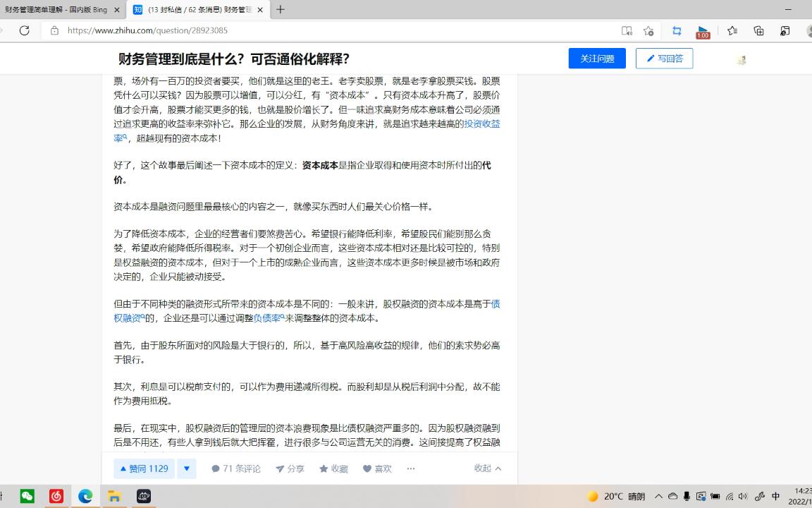Expand hidden tray icons with the chevron

[x=660, y=496]
